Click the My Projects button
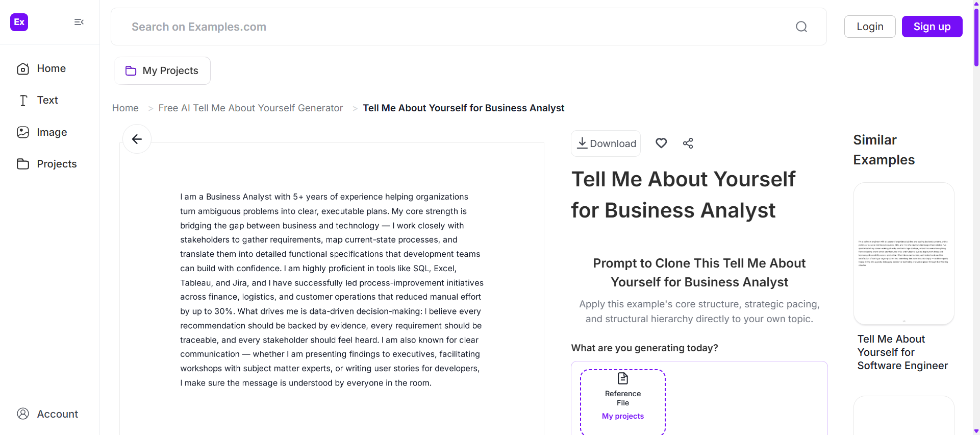This screenshot has width=980, height=435. 162,70
